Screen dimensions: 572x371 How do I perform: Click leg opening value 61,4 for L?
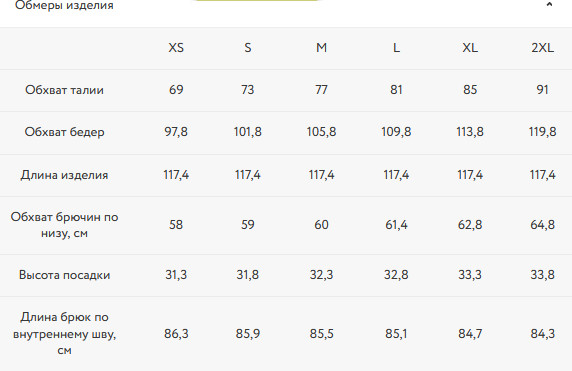pos(396,225)
